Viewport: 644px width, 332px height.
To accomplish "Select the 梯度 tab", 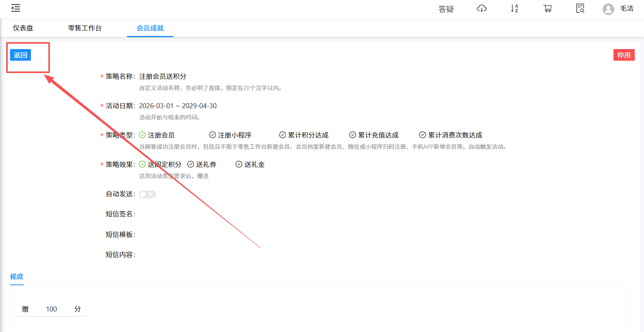I will tap(17, 277).
